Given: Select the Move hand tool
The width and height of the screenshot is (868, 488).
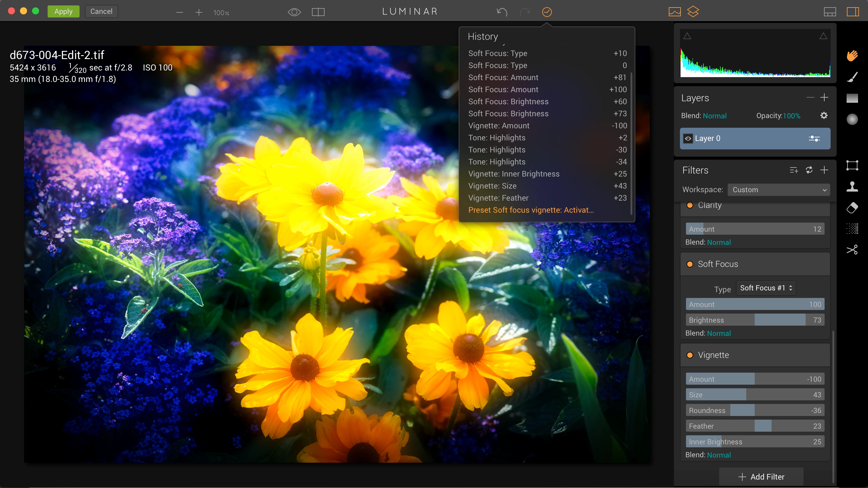Looking at the screenshot, I should click(852, 56).
